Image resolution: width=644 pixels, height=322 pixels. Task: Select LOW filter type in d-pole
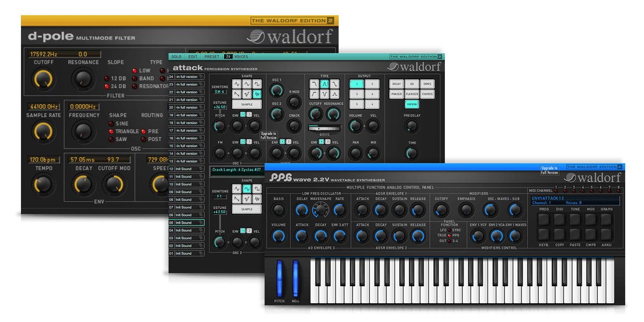coord(134,70)
